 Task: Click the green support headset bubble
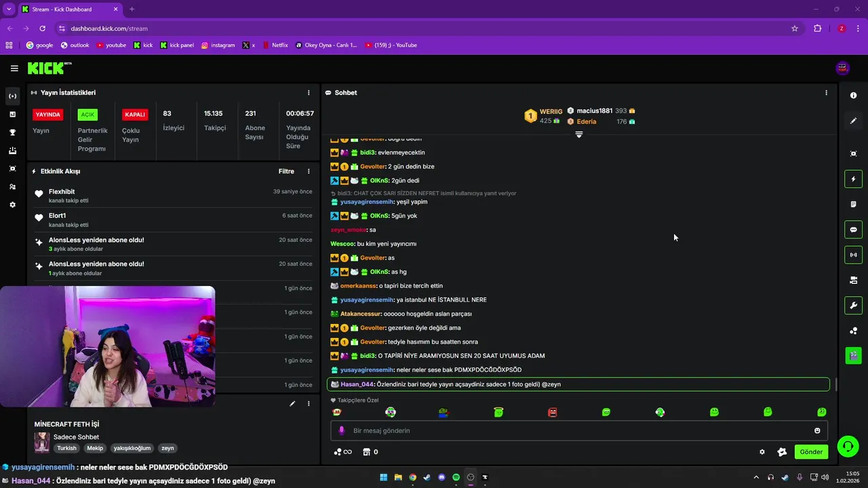(x=848, y=446)
